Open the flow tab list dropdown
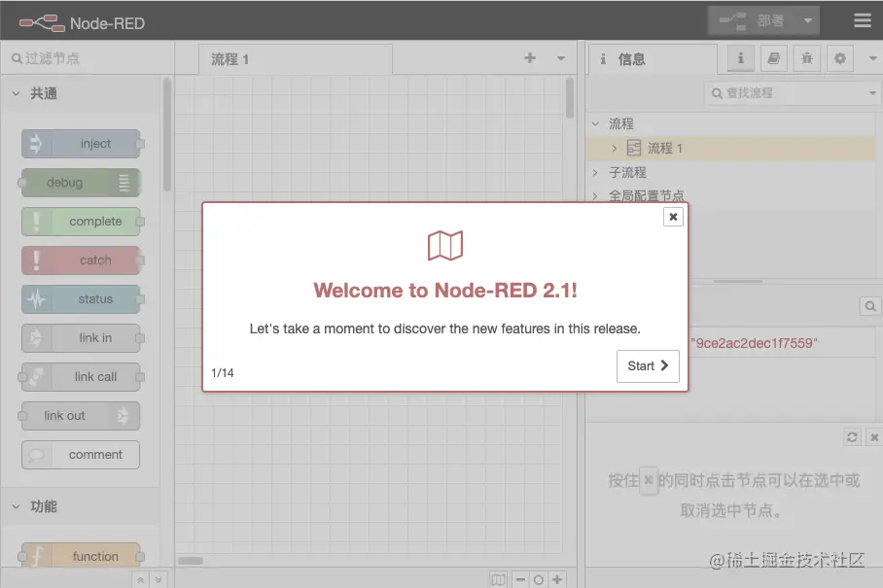Viewport: 883px width, 588px height. click(x=561, y=58)
